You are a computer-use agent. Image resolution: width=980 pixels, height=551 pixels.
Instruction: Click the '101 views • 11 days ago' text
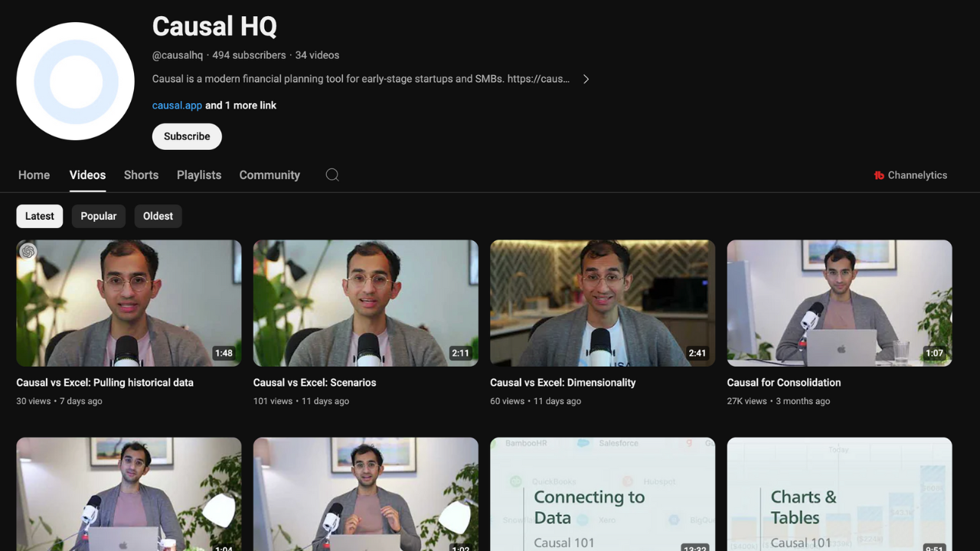[301, 401]
